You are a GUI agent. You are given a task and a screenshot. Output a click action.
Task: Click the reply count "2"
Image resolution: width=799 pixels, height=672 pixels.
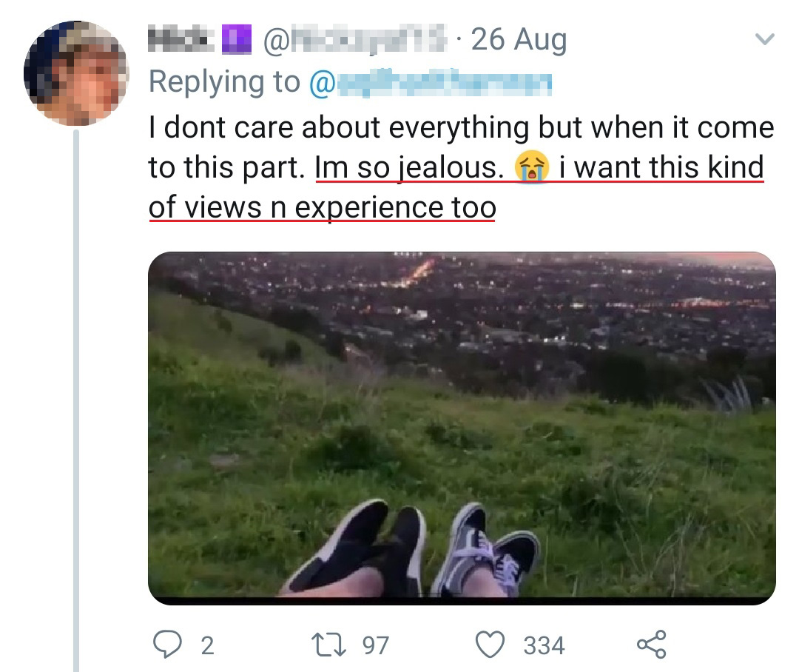[207, 645]
